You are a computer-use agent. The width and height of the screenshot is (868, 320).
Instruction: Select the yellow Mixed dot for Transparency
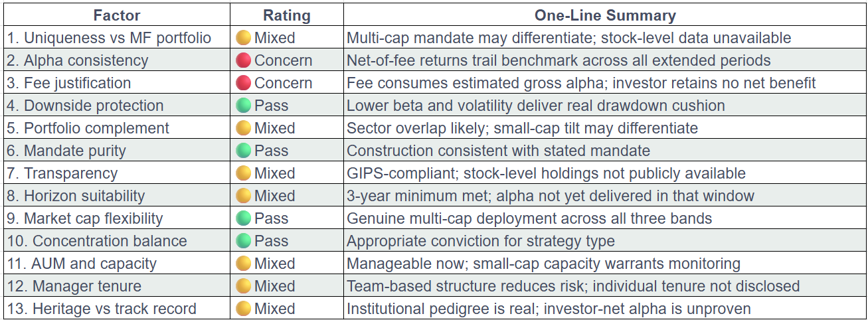coord(244,173)
